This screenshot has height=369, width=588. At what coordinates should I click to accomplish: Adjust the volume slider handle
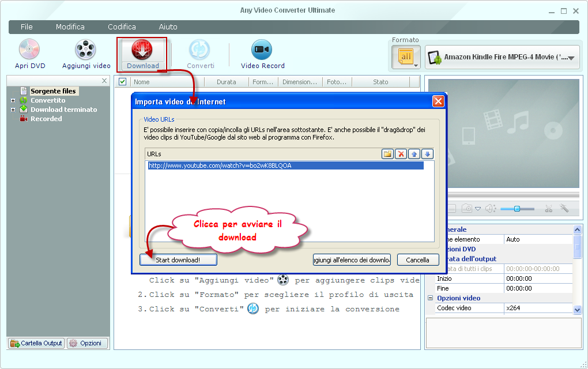click(x=517, y=209)
